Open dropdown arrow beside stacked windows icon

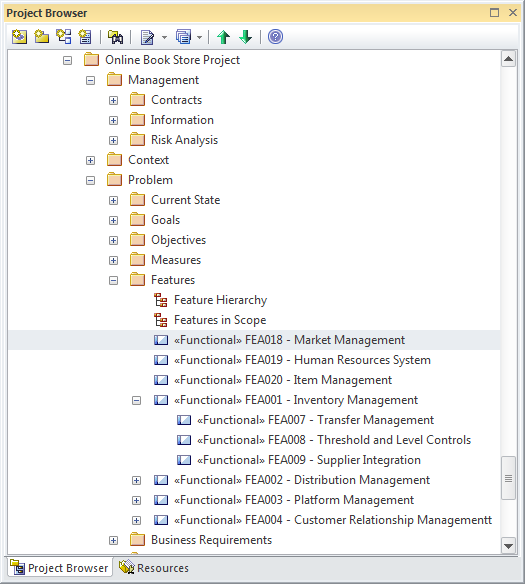pos(199,37)
